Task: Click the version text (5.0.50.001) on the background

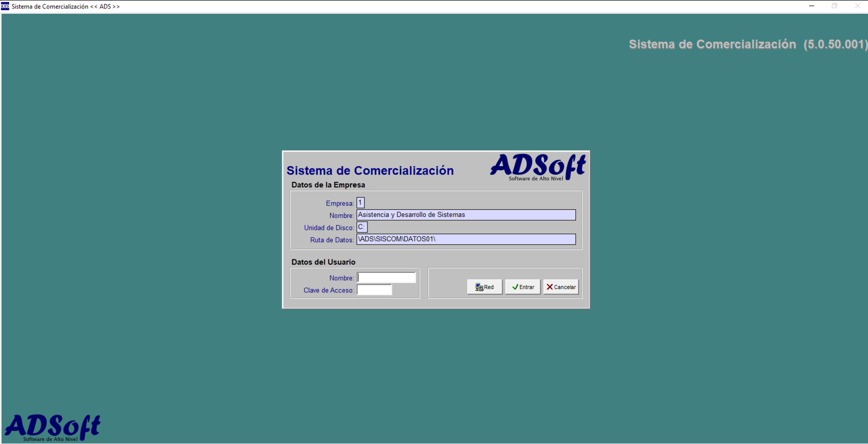Action: [x=835, y=44]
